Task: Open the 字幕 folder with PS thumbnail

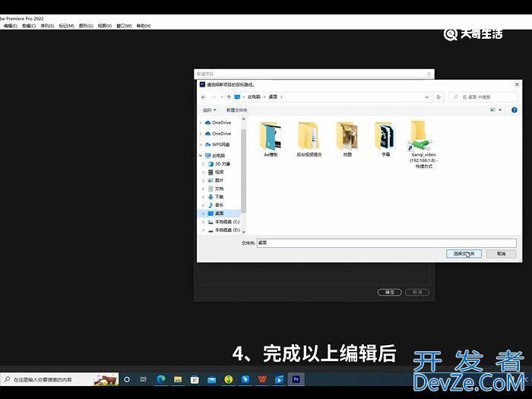Action: pos(385,139)
